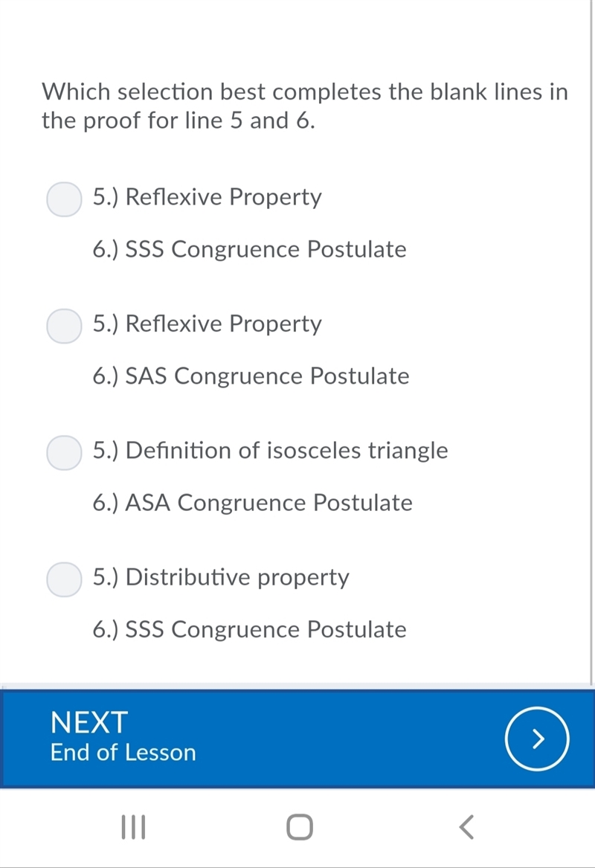
Task: Click the '5.) Definition of isosceles triangle' label
Action: point(270,450)
